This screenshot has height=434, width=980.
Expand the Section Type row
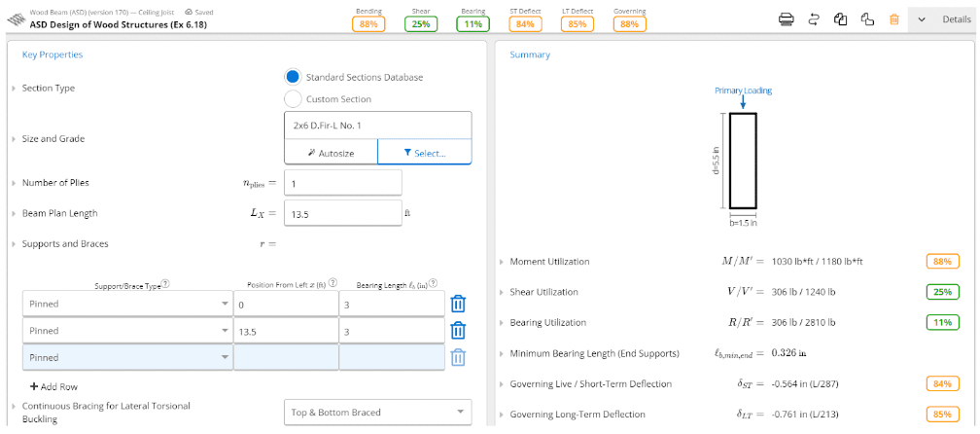pyautogui.click(x=14, y=89)
